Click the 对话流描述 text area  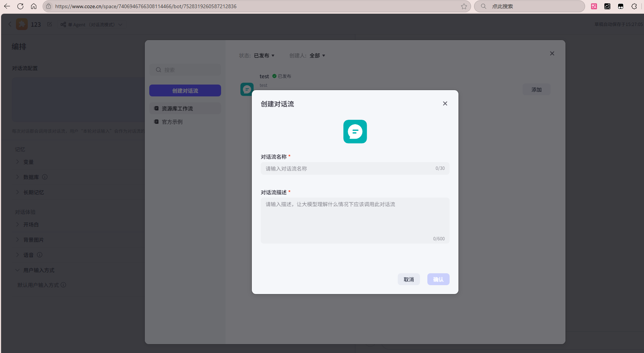[355, 220]
